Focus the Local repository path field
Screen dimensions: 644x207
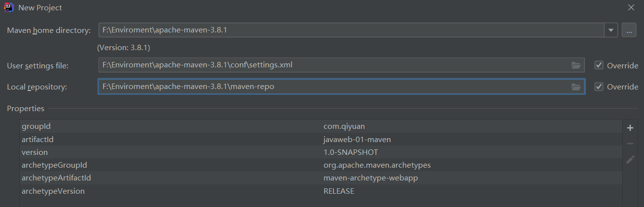pos(341,87)
